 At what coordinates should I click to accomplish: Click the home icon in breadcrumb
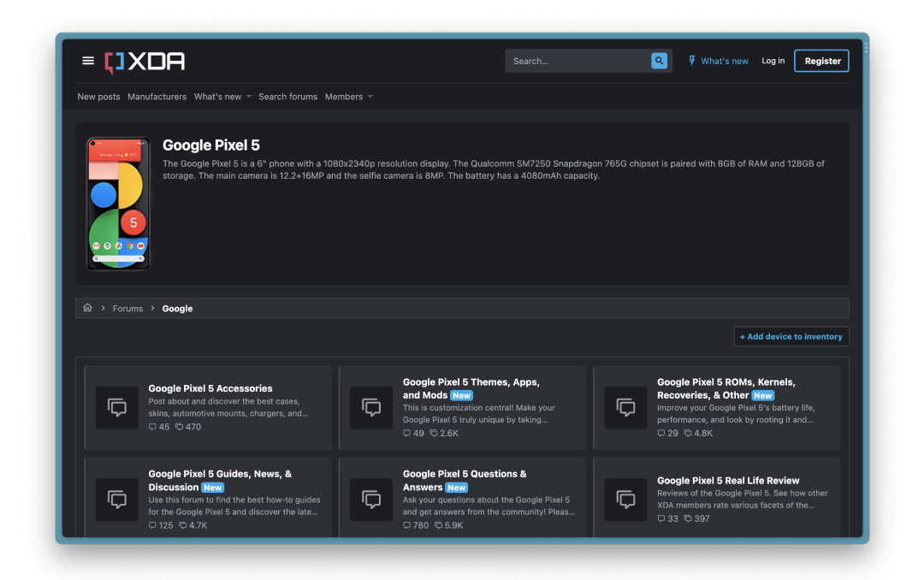[x=87, y=308]
